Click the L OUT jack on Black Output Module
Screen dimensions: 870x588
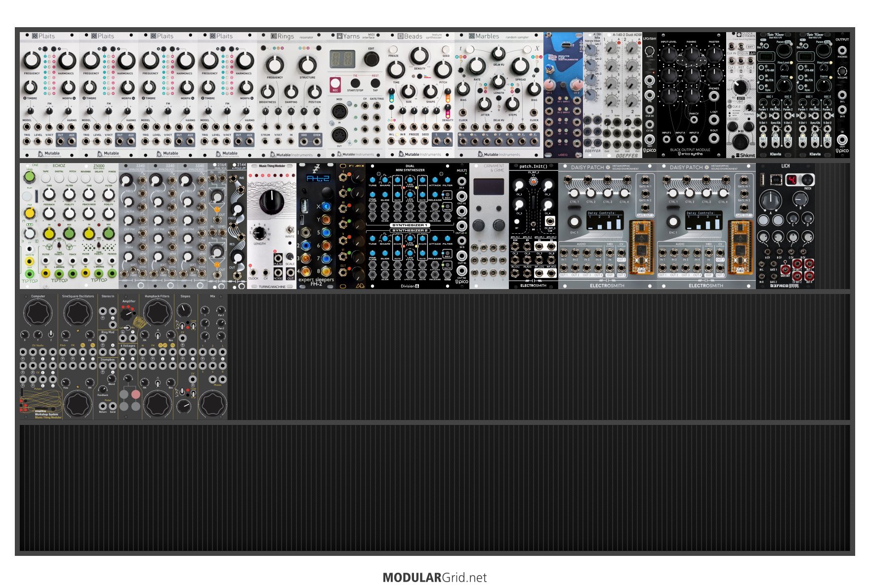(x=714, y=119)
